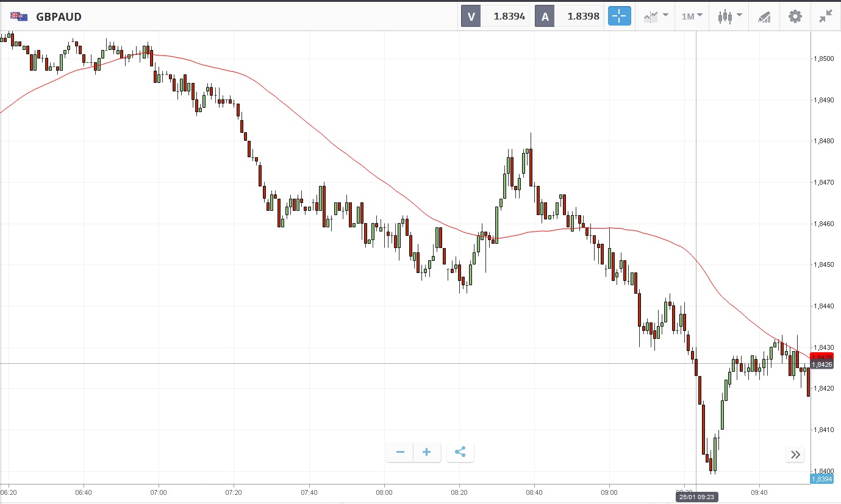
Task: Open the candlestick chart type dropdown
Action: coord(729,16)
